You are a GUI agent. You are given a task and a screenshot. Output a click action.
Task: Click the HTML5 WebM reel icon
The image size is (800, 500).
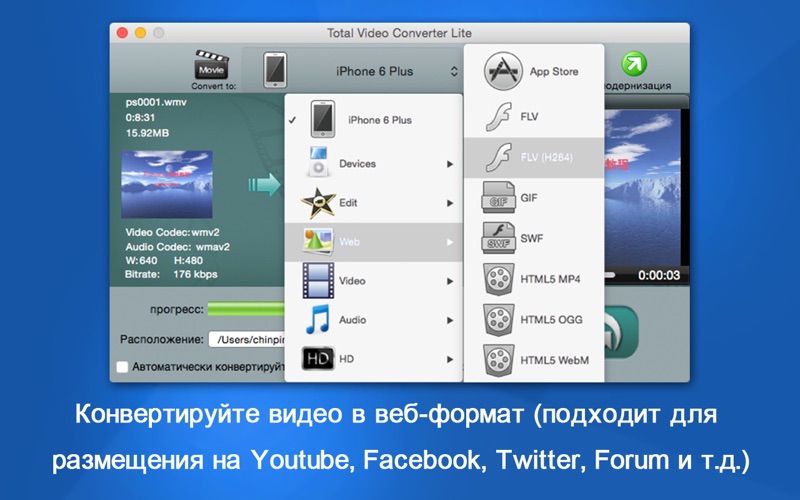click(498, 360)
